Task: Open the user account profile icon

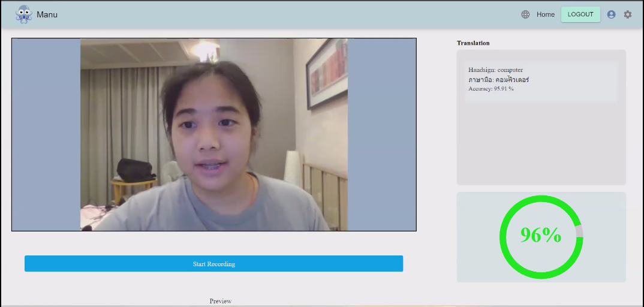Action: (x=611, y=14)
